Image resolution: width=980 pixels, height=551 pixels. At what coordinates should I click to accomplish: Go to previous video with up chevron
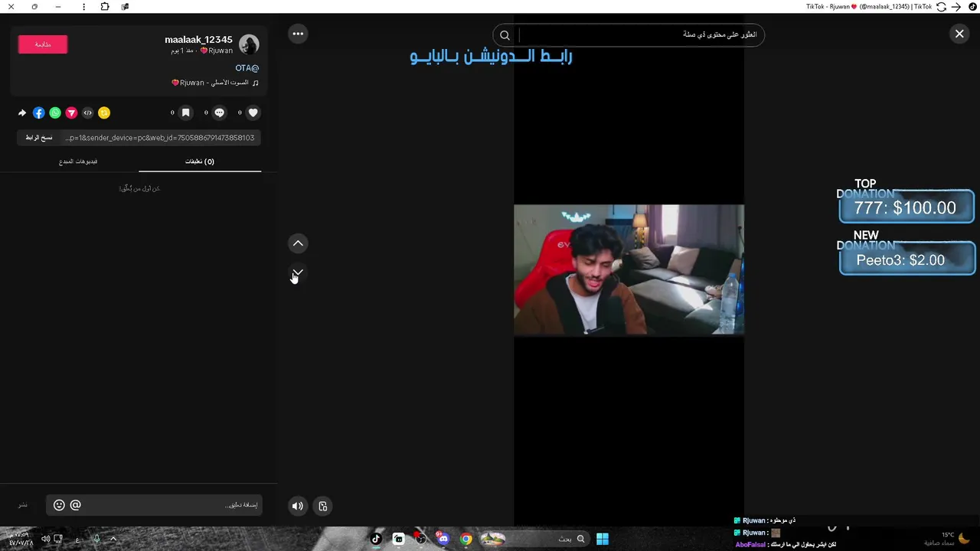pyautogui.click(x=298, y=243)
